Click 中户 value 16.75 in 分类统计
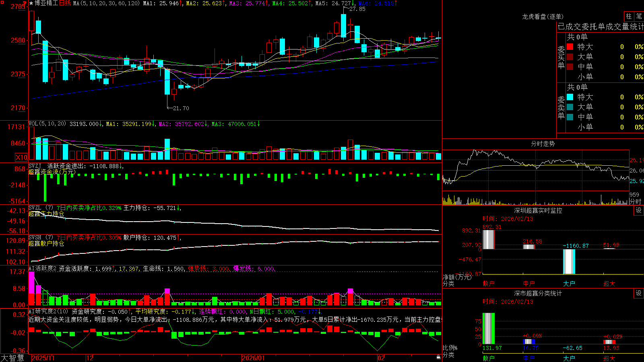Viewport: 644px width, 362px height. tap(531, 348)
